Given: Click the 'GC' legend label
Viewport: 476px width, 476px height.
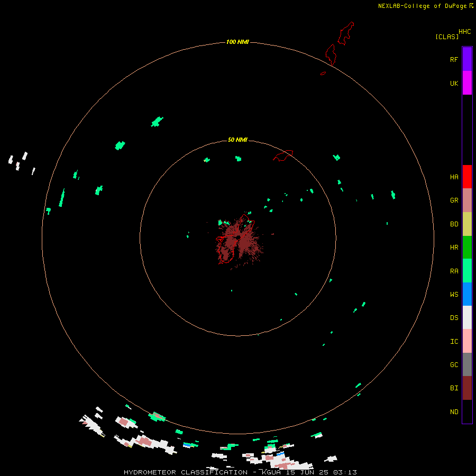Looking at the screenshot, I should [x=454, y=364].
